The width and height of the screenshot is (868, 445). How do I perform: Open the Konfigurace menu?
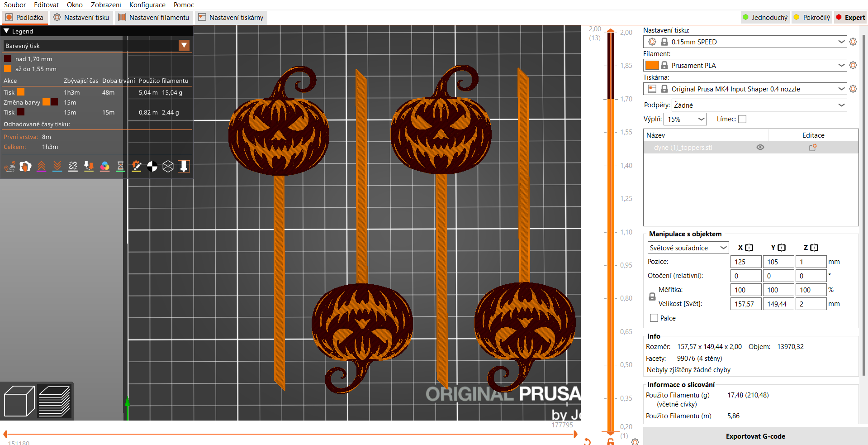pos(147,5)
